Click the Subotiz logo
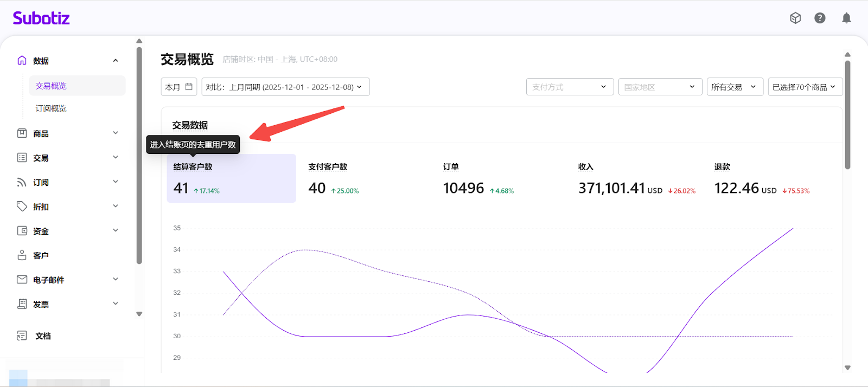This screenshot has height=387, width=868. tap(41, 18)
